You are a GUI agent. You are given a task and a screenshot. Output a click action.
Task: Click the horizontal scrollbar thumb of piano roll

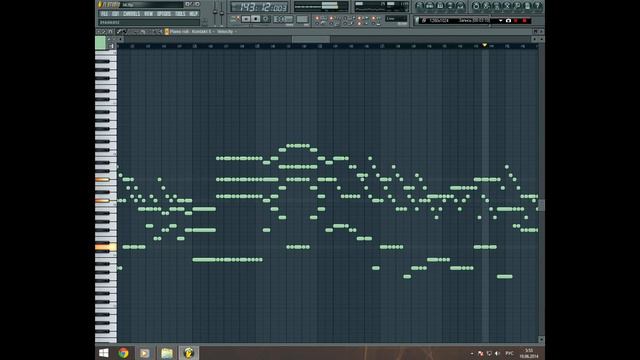click(311, 39)
